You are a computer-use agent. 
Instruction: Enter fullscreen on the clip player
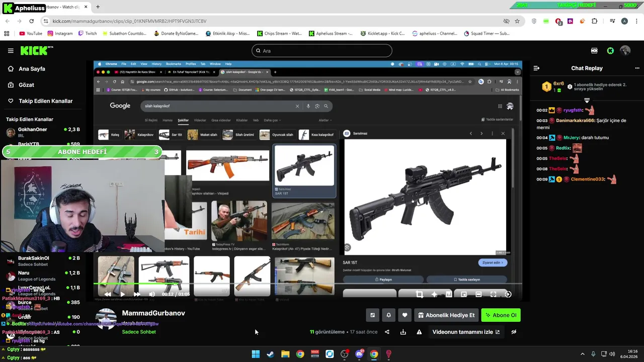click(x=493, y=294)
